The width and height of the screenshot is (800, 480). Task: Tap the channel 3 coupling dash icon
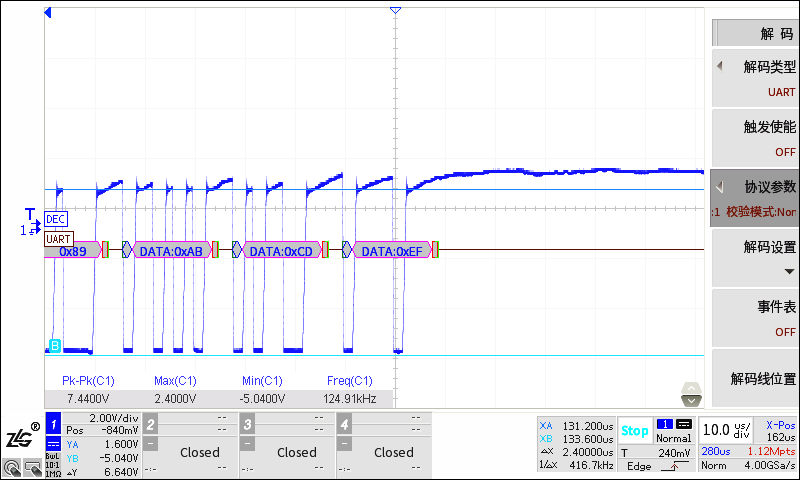pyautogui.click(x=247, y=444)
